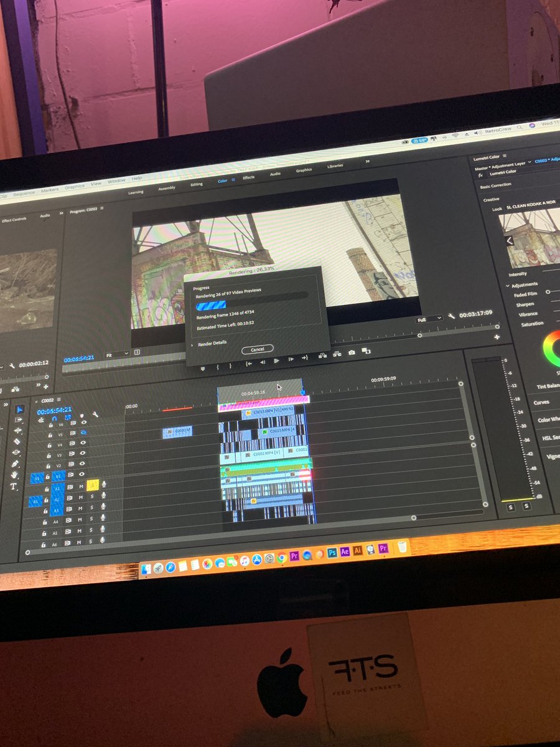Open C0002 timeline panel menu
Screen dimensions: 560x747
point(59,400)
